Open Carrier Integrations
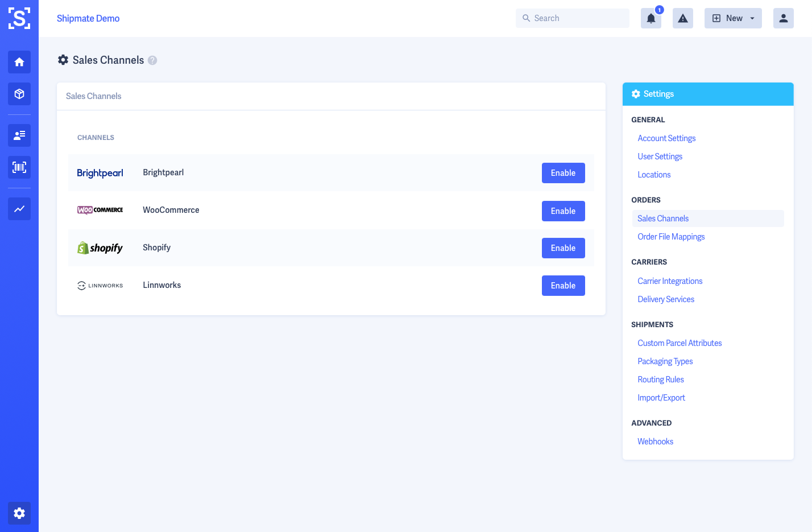This screenshot has width=812, height=532. pos(670,281)
